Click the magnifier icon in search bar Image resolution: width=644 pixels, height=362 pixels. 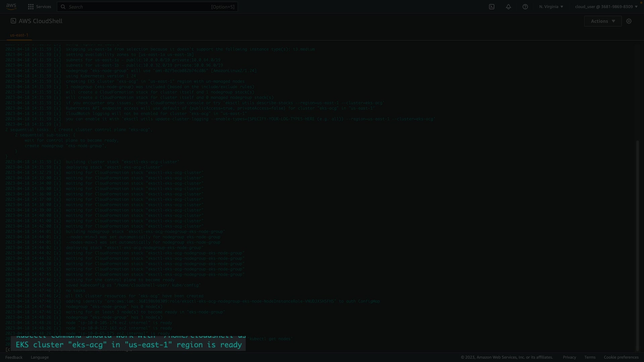(x=63, y=7)
